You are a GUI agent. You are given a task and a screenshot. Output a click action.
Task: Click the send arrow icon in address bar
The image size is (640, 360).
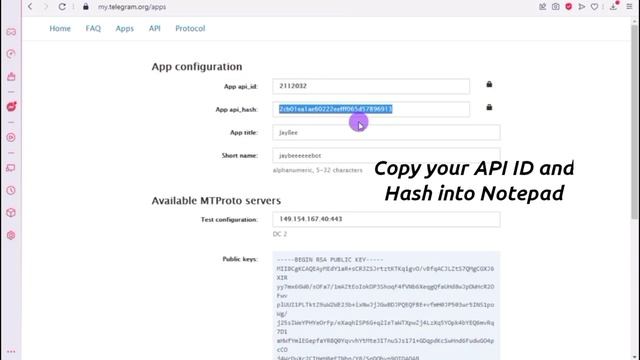(x=582, y=7)
